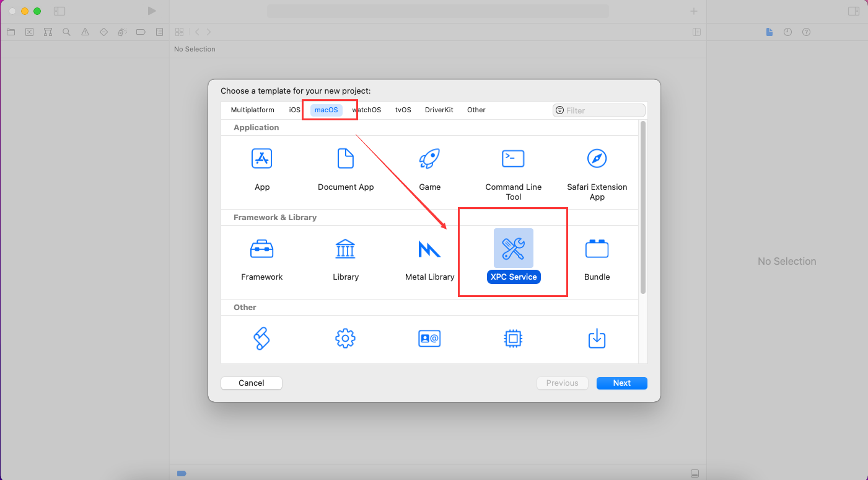Open the Quick Help inspector
The height and width of the screenshot is (480, 868).
tap(806, 32)
